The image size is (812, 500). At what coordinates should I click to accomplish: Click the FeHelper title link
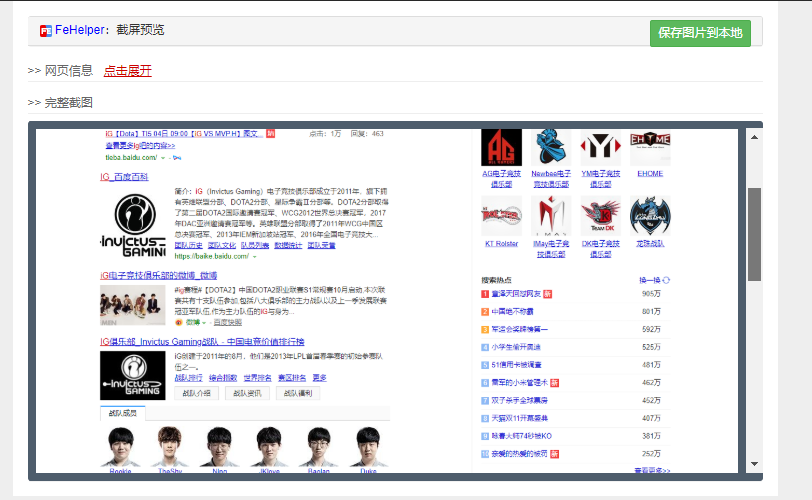click(80, 30)
